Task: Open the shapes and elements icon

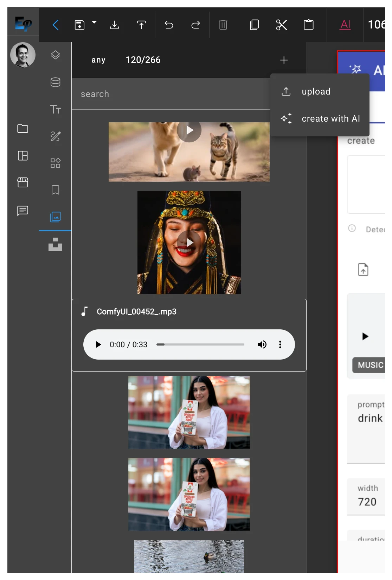Action: (55, 163)
